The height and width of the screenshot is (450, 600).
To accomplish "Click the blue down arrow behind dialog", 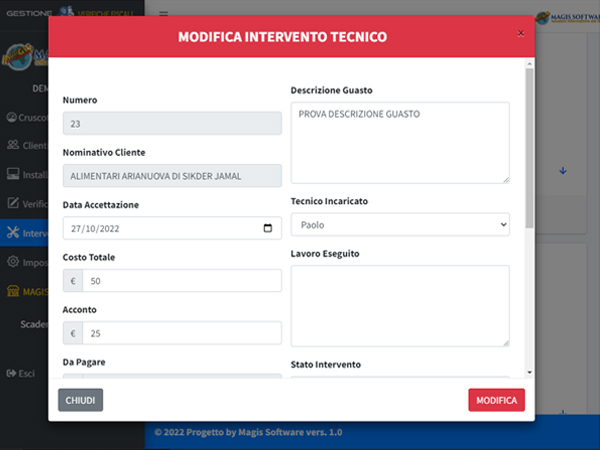I will pos(562,171).
